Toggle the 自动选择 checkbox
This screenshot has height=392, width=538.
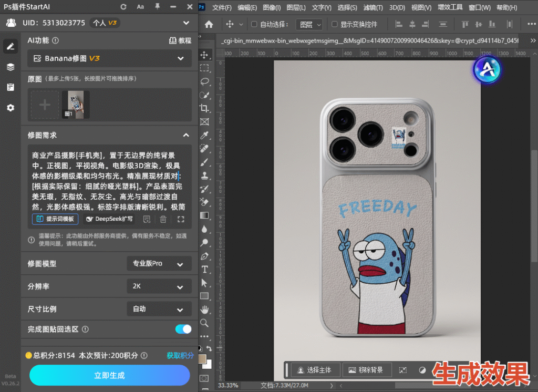click(x=254, y=24)
